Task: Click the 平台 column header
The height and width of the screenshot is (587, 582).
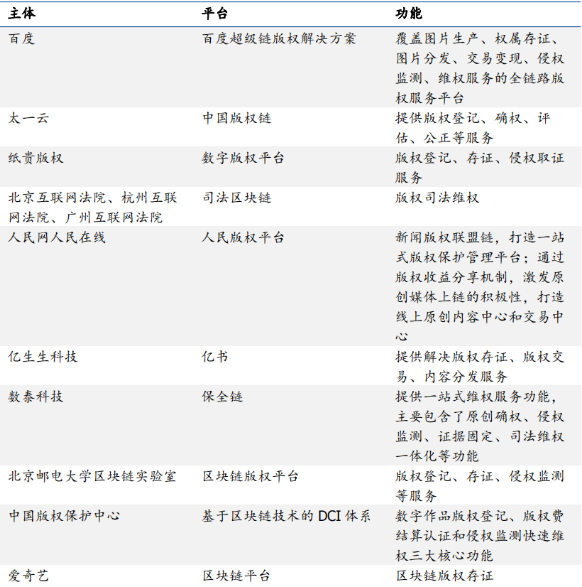Action: [215, 13]
